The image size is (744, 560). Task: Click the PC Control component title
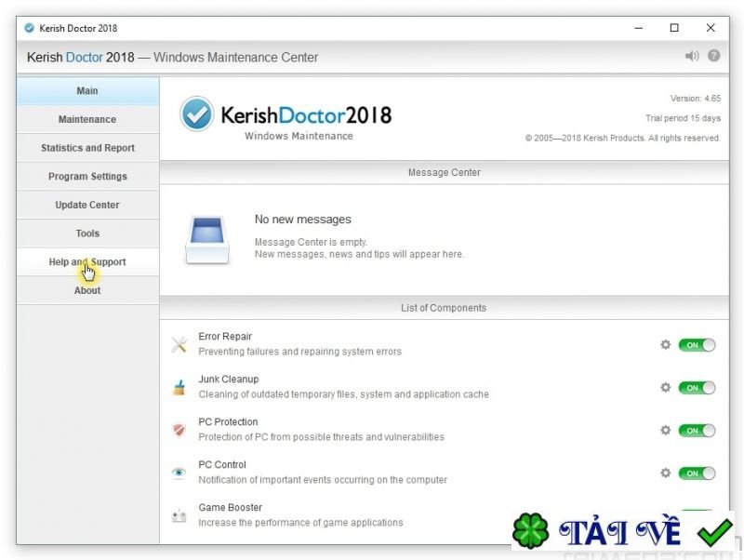[222, 464]
